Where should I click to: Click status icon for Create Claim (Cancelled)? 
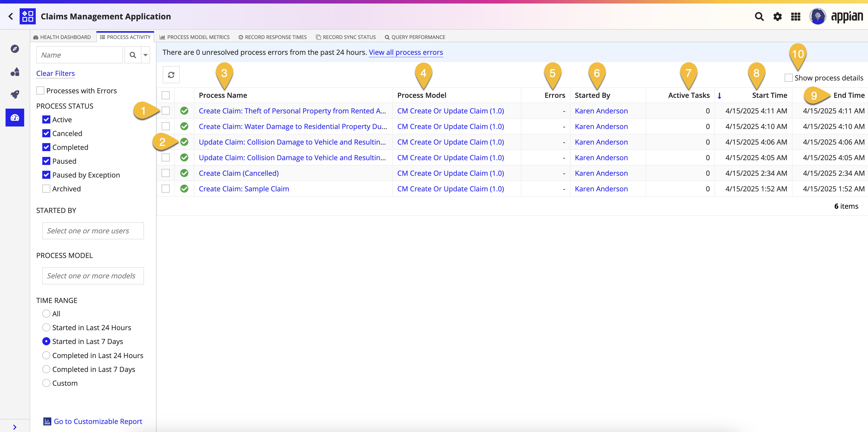tap(184, 173)
